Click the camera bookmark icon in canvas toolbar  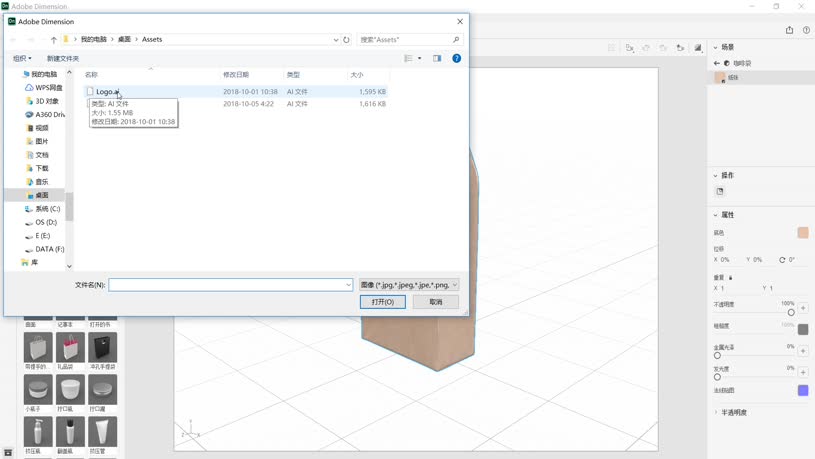coord(680,48)
